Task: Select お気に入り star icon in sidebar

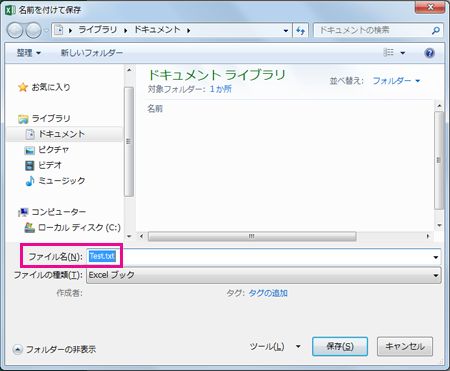Action: tap(23, 87)
